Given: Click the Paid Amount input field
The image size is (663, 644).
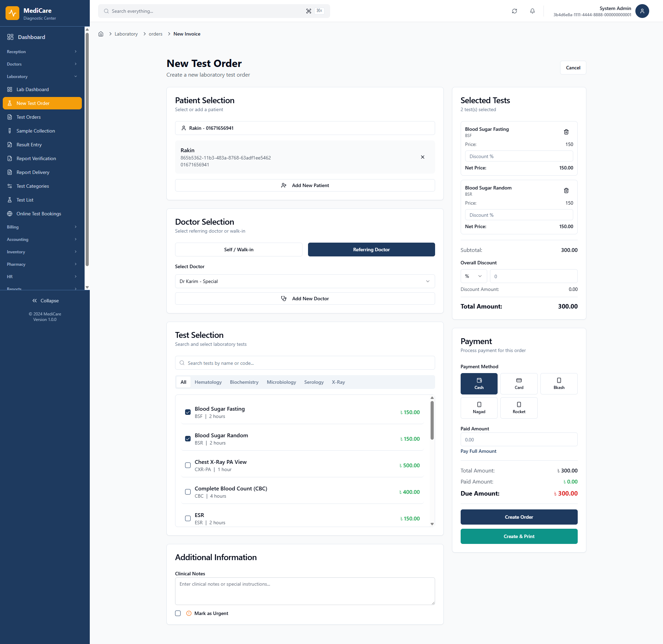Looking at the screenshot, I should point(519,439).
